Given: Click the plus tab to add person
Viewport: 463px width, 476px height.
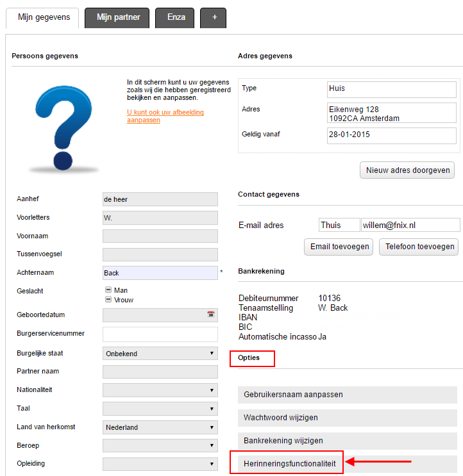Looking at the screenshot, I should pyautogui.click(x=213, y=18).
